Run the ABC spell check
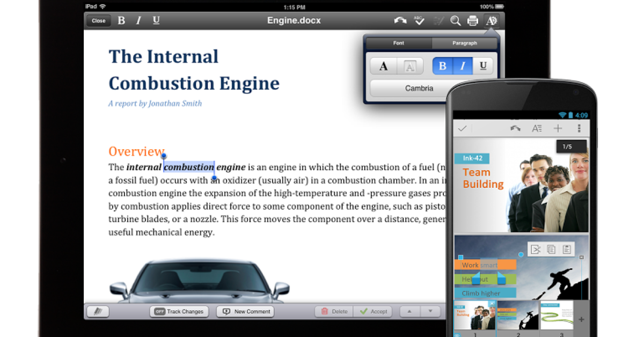Screen dimensions: 644x337 (419, 21)
